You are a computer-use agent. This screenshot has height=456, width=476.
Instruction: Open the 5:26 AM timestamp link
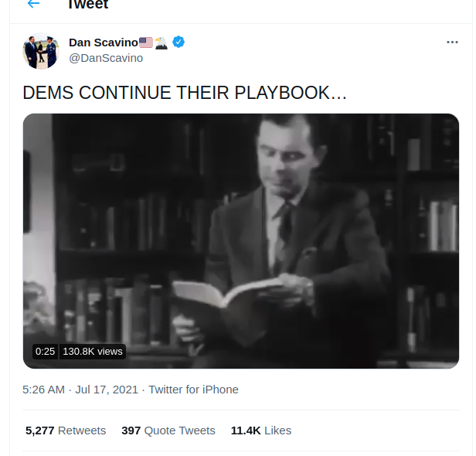click(43, 390)
